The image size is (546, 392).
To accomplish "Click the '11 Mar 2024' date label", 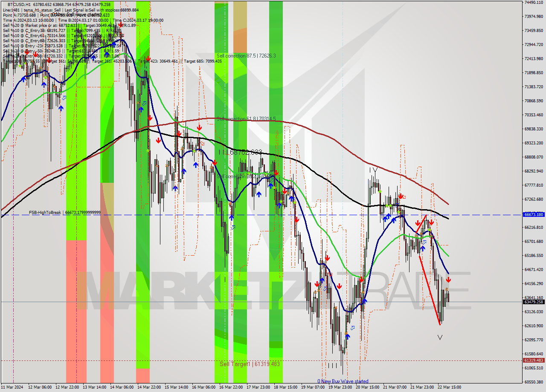I will [13, 387].
